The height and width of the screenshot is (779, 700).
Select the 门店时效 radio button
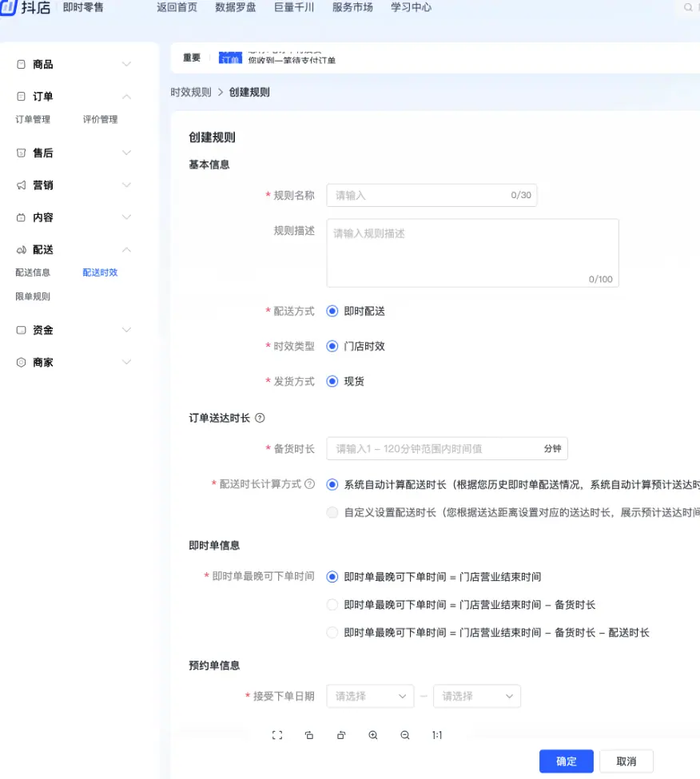[332, 346]
